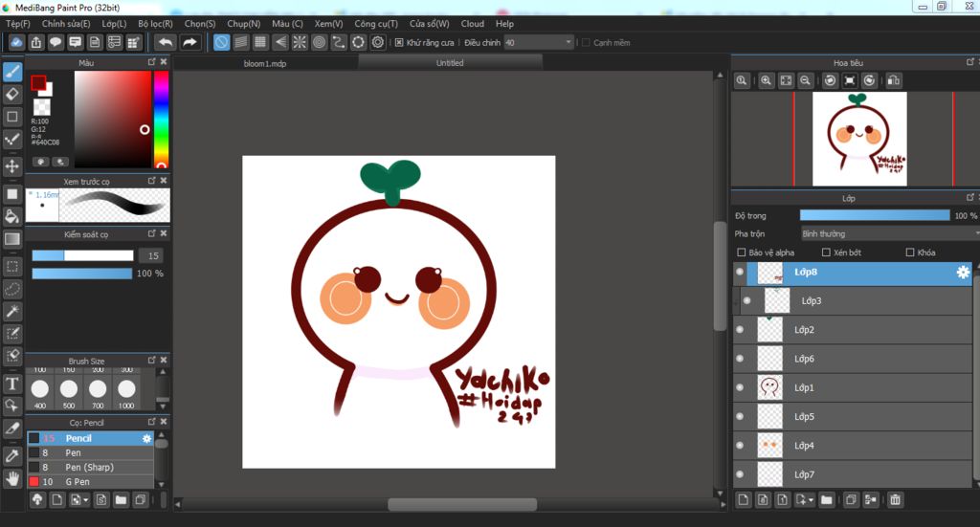Expand the add-layer dropdown arrow
This screenshot has height=527, width=980.
(811, 500)
